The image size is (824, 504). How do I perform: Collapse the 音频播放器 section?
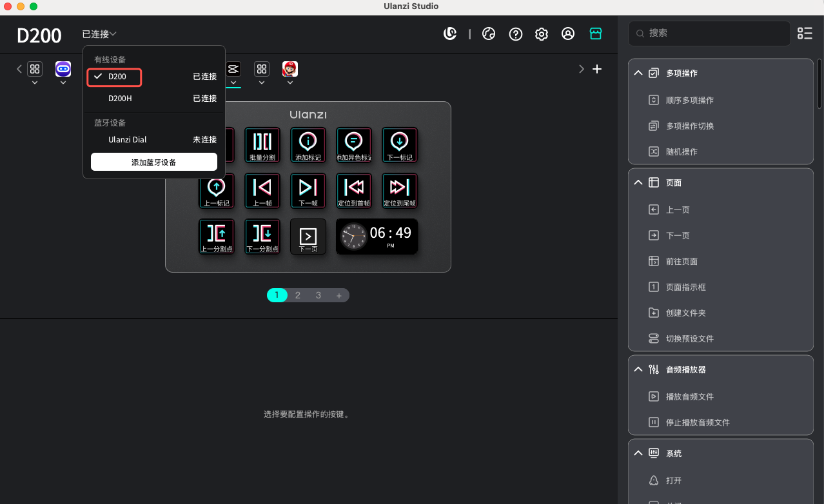[638, 370]
